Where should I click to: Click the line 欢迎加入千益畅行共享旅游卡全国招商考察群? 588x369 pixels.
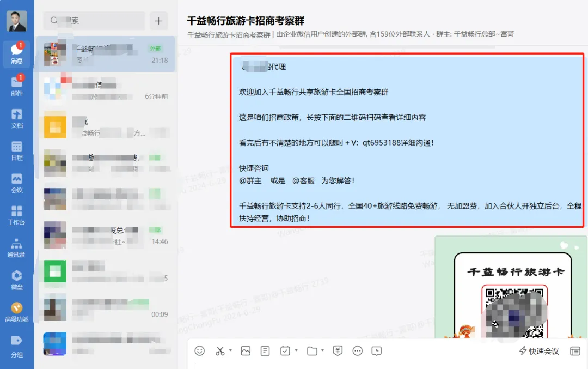pos(314,92)
